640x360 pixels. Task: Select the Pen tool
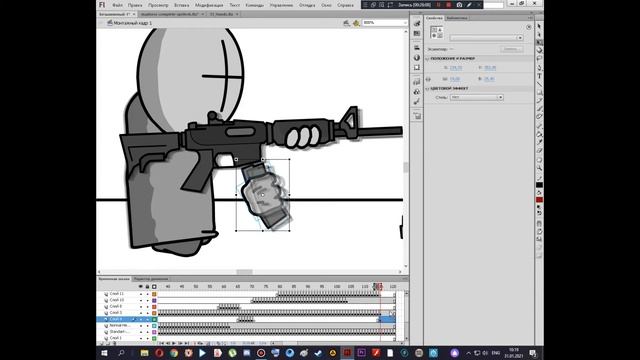click(539, 68)
